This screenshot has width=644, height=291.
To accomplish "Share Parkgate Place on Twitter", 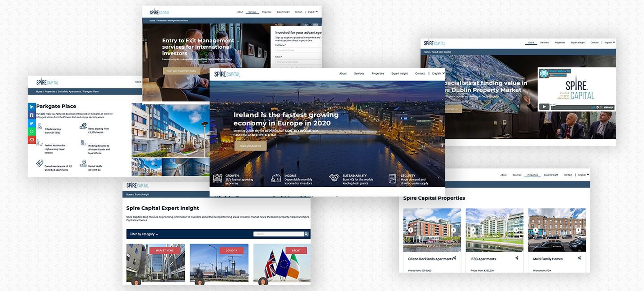I will (32, 123).
